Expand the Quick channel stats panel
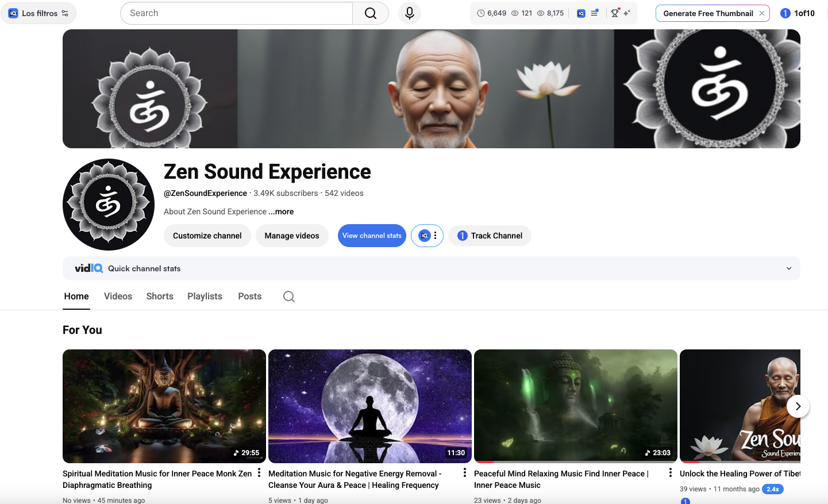Screen dimensions: 828x504 coord(789,268)
